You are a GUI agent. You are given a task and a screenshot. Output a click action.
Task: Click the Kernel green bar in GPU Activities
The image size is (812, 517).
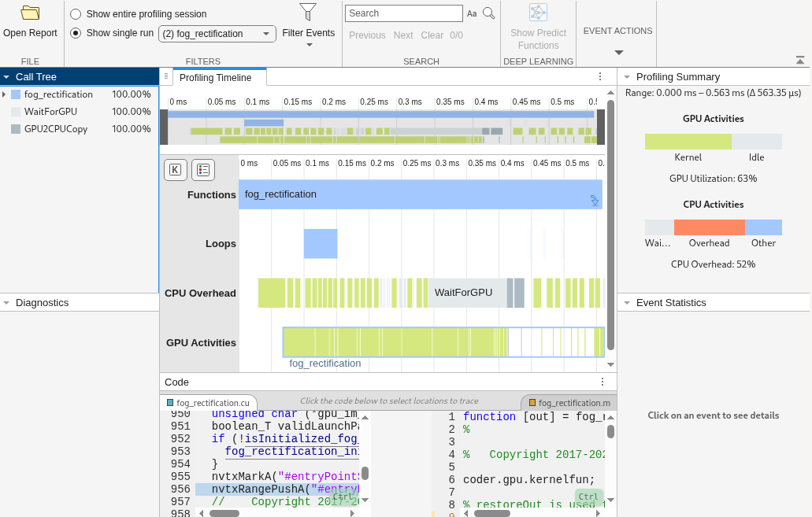pos(688,142)
